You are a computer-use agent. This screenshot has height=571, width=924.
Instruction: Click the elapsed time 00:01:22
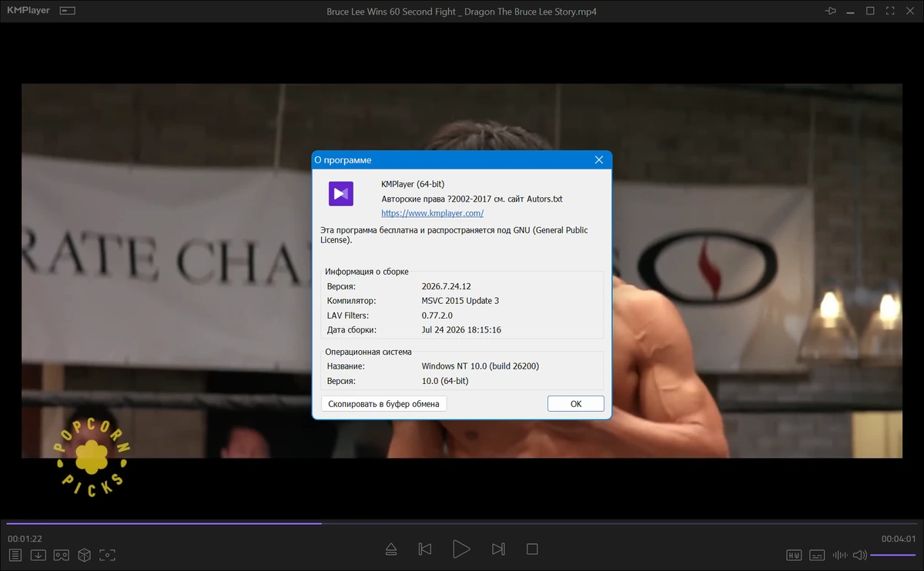point(25,539)
